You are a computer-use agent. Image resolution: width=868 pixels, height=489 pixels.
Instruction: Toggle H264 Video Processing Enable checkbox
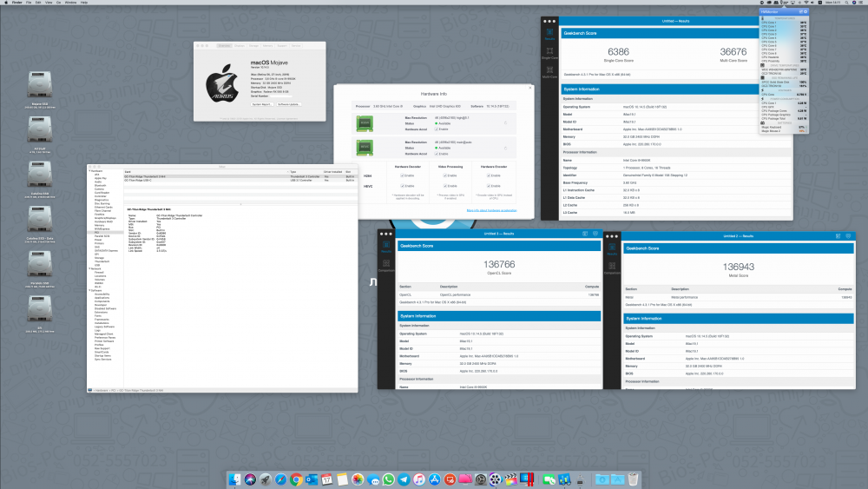coord(444,175)
